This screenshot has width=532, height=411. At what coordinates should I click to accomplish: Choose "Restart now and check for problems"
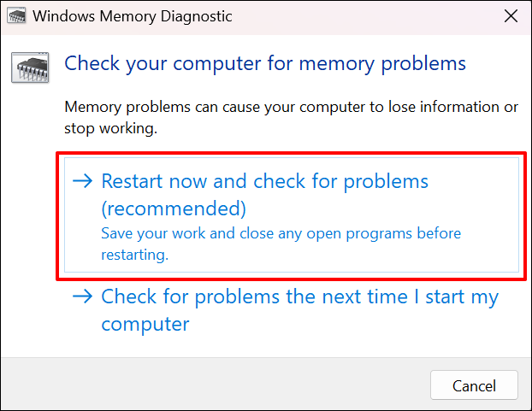[x=264, y=181]
